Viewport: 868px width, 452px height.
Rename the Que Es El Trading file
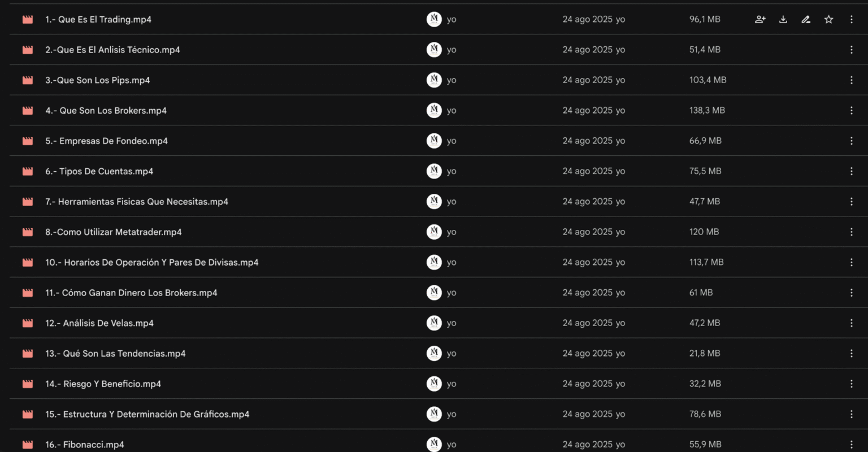806,19
